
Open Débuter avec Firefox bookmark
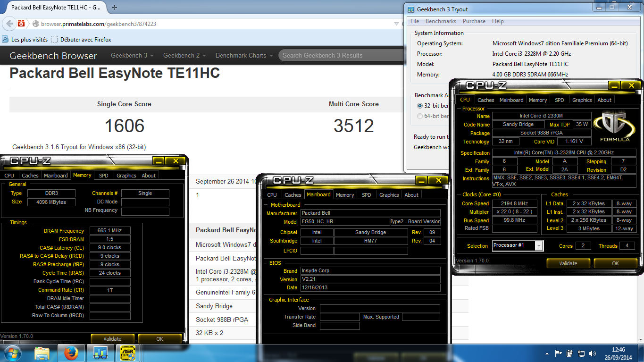(x=81, y=40)
